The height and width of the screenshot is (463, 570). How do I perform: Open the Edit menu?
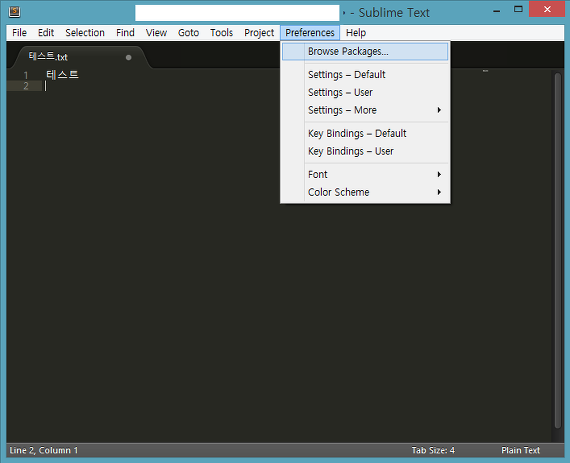click(46, 33)
